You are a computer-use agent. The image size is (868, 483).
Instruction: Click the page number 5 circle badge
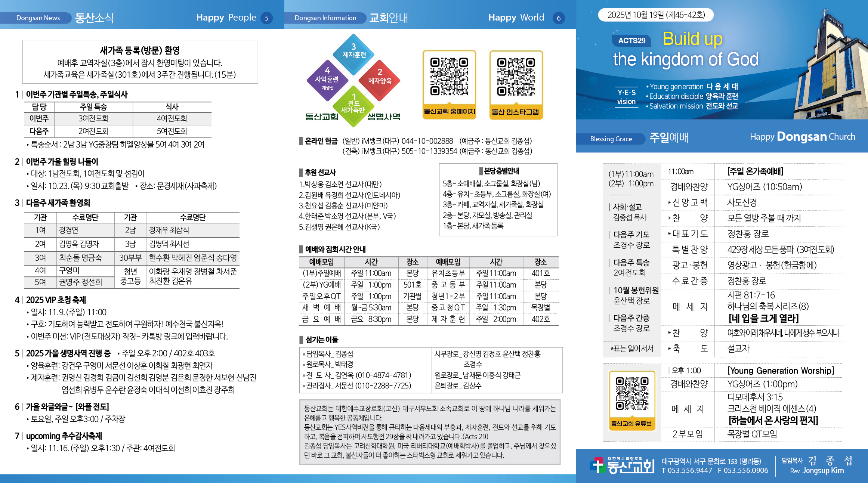pyautogui.click(x=266, y=18)
